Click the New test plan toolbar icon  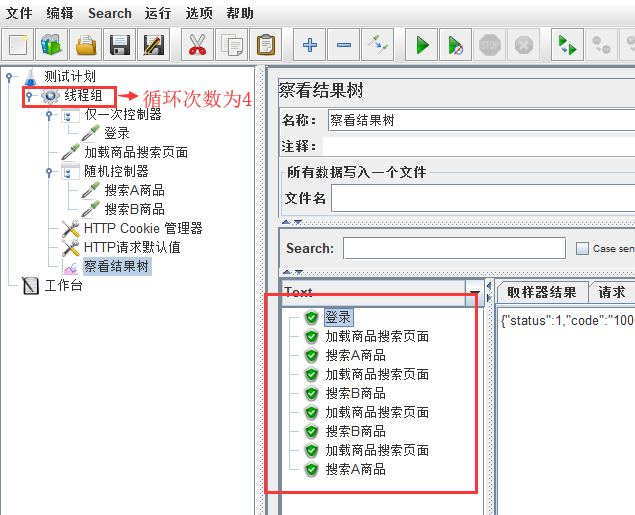point(18,45)
